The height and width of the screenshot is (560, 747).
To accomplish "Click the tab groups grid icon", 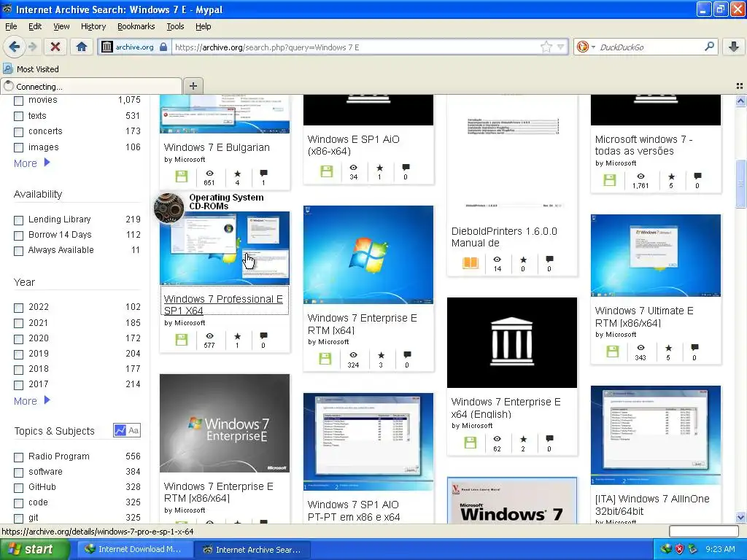I will click(740, 86).
